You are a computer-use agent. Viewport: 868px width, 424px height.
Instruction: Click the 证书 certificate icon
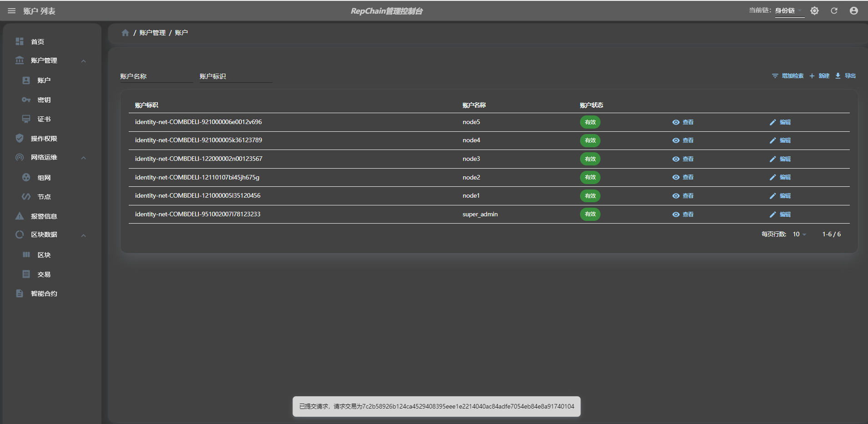(26, 119)
